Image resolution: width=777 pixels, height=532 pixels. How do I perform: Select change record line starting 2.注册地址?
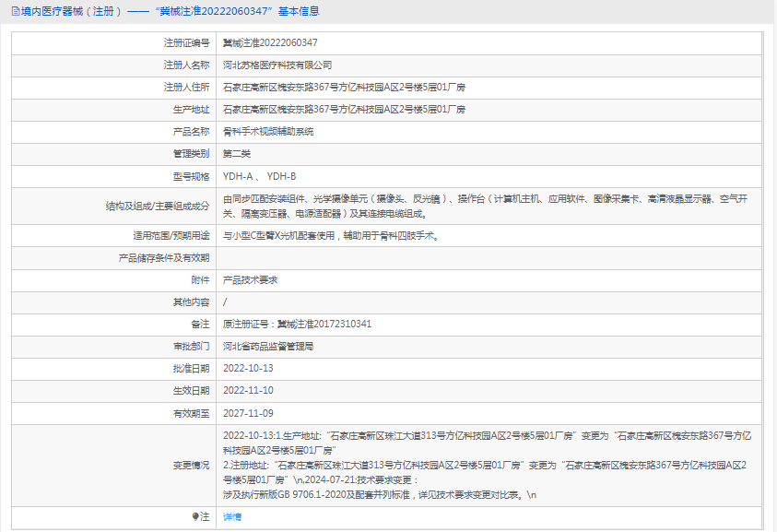[x=485, y=472]
